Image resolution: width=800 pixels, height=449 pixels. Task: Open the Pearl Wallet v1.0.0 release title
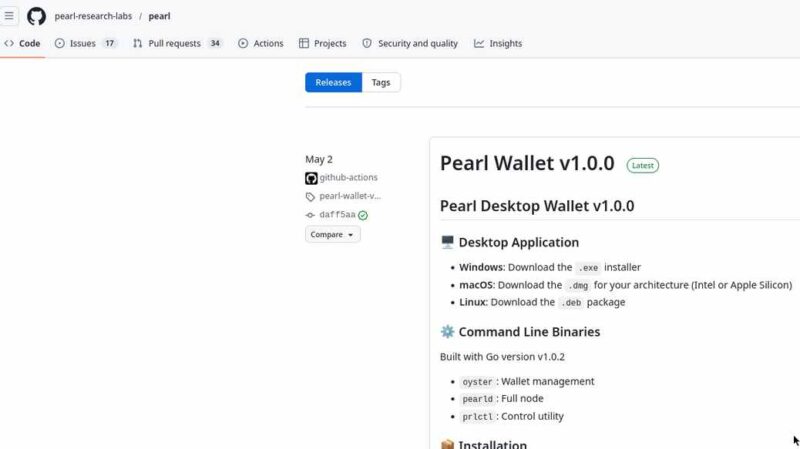pos(527,163)
